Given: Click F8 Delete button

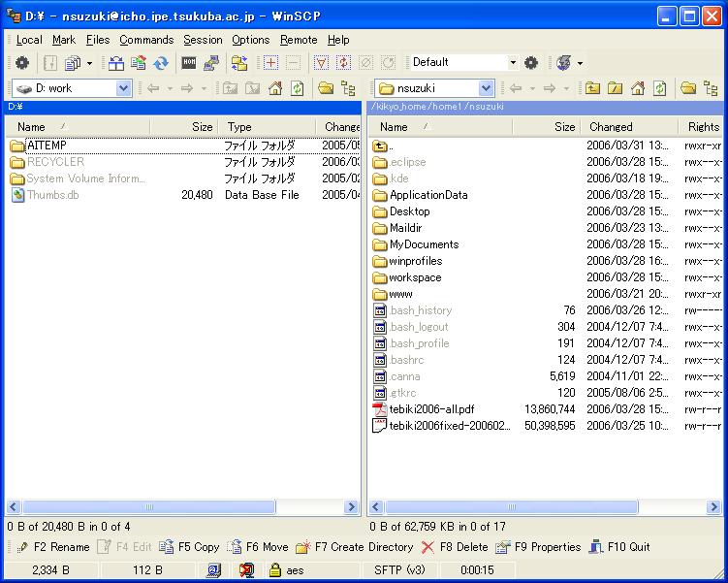Looking at the screenshot, I should [454, 547].
